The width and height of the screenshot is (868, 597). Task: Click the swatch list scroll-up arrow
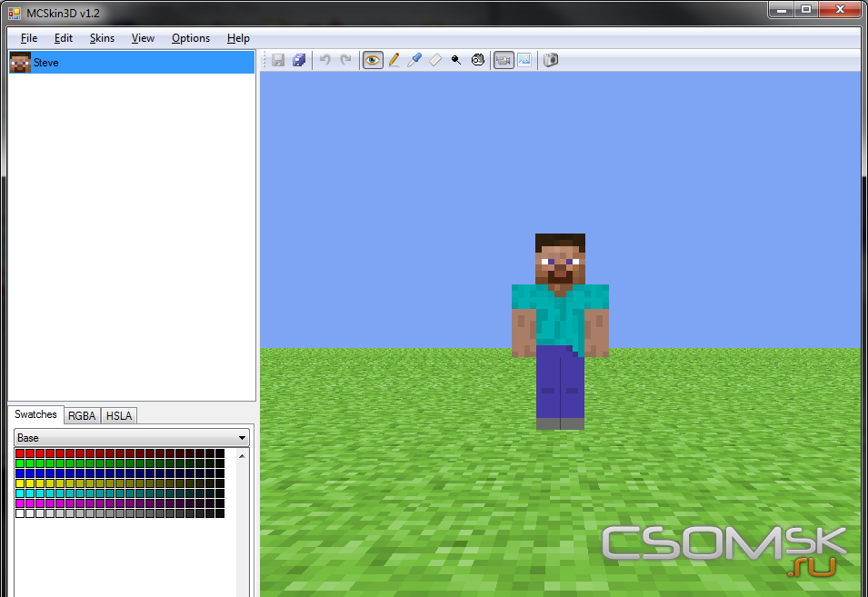(242, 456)
